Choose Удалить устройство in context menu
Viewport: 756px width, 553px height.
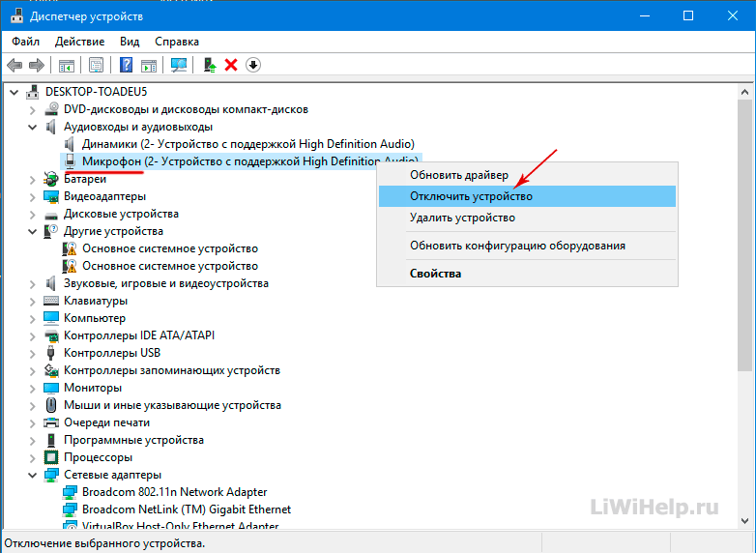coord(527,218)
